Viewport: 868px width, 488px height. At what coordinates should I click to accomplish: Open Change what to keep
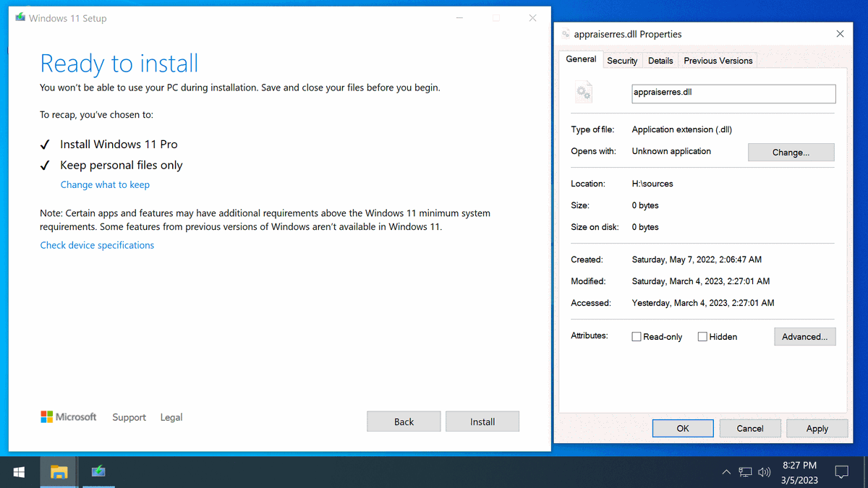pyautogui.click(x=105, y=184)
